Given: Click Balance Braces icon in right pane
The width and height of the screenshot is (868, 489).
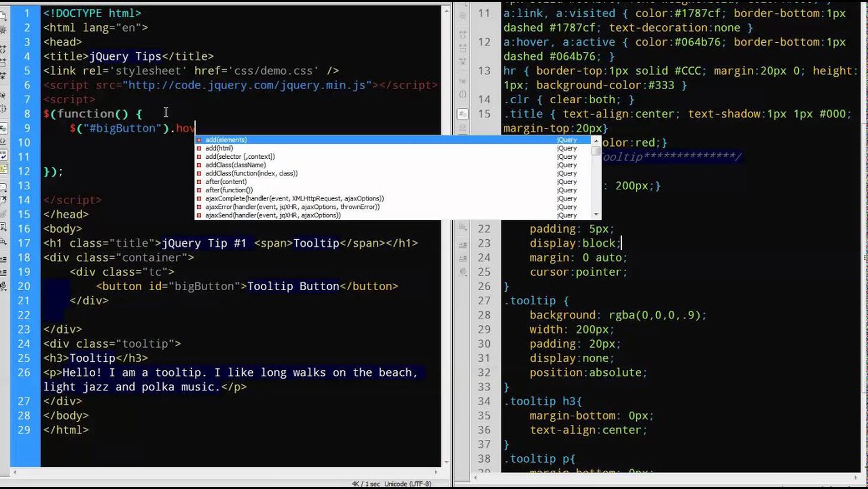Looking at the screenshot, I should pyautogui.click(x=463, y=94).
